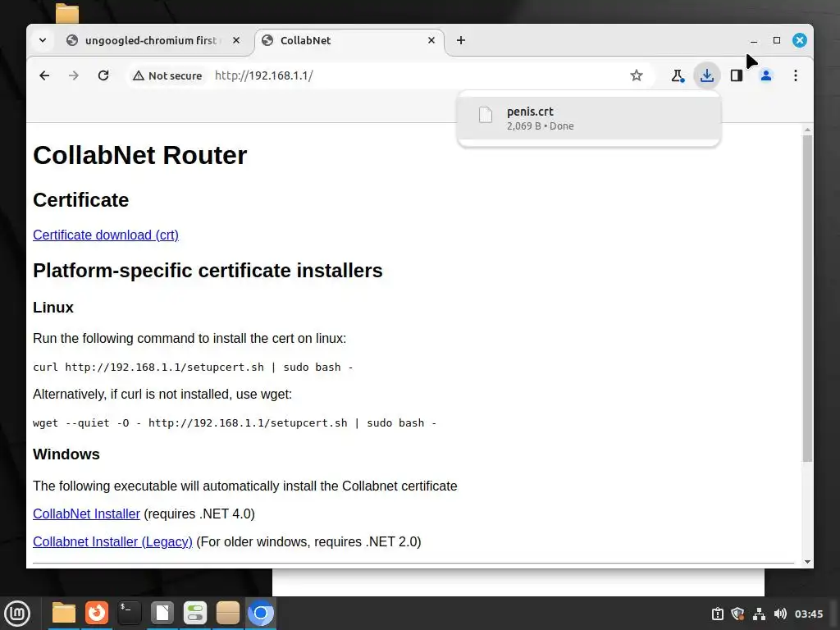This screenshot has height=630, width=840.
Task: Focus the Chromium taskbar icon
Action: [261, 613]
